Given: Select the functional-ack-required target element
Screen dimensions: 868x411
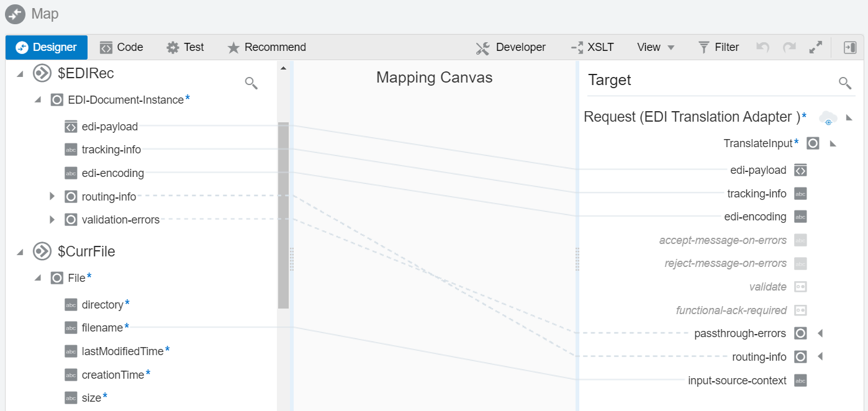Looking at the screenshot, I should pyautogui.click(x=731, y=310).
